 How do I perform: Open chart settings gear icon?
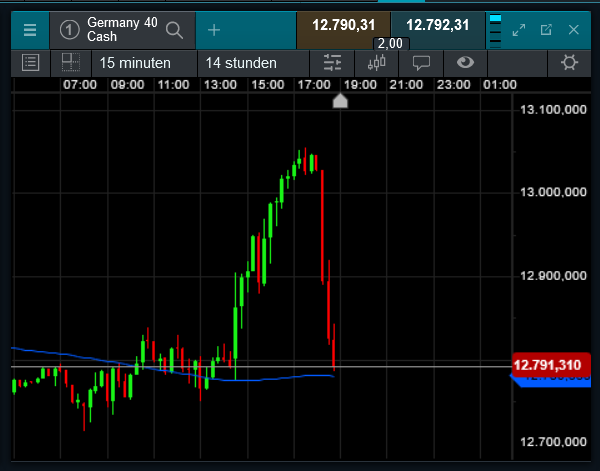click(x=569, y=63)
